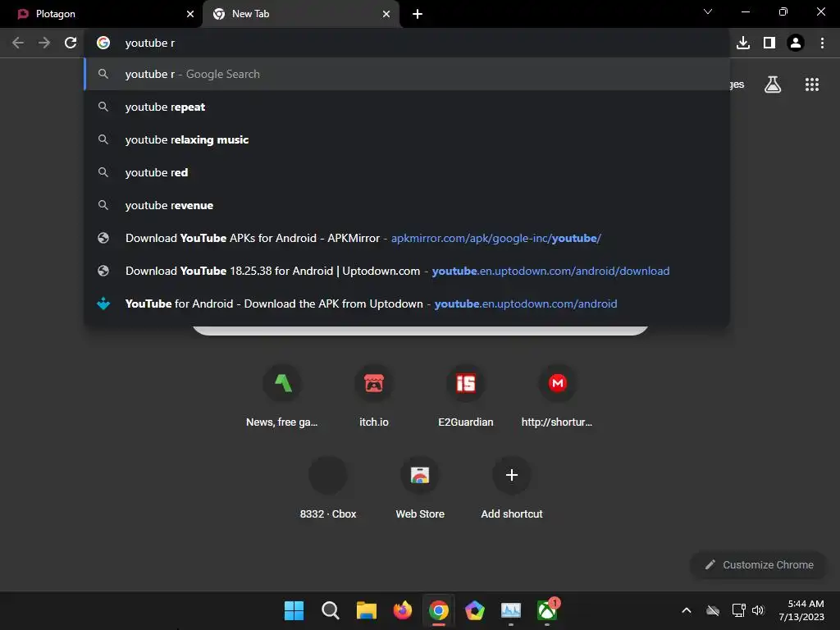Open the monitor chart taskbar app
The height and width of the screenshot is (630, 840).
click(510, 610)
